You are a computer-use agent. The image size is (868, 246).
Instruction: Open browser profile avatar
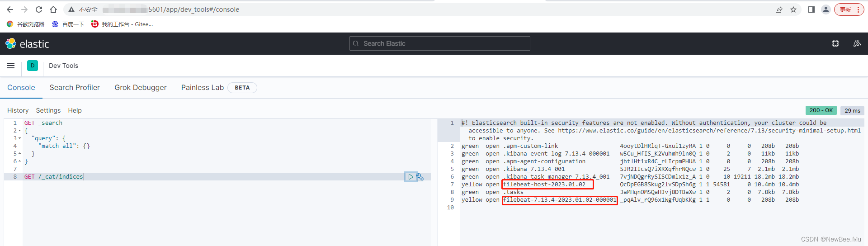coord(826,9)
